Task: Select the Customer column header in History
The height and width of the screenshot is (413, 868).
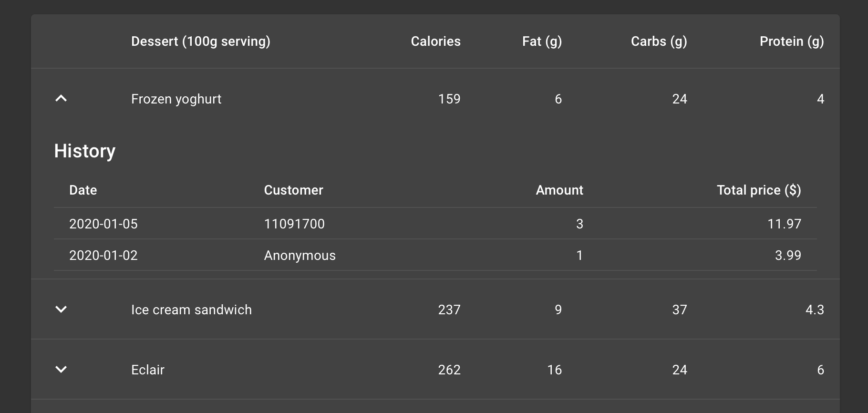Action: point(294,190)
